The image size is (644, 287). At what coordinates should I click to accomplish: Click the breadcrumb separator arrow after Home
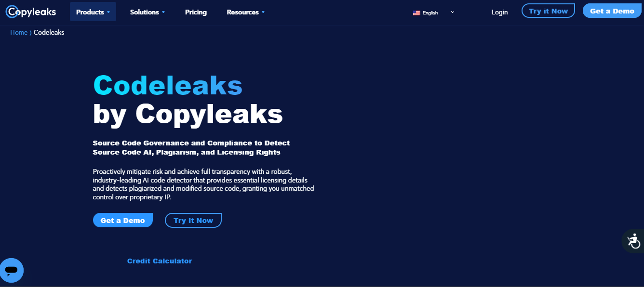29,32
